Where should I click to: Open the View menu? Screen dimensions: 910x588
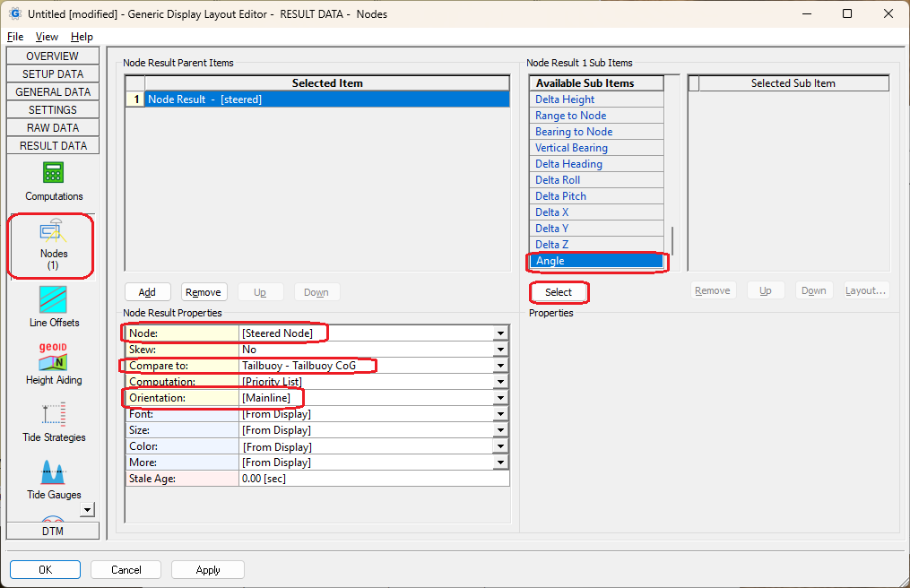(x=47, y=37)
